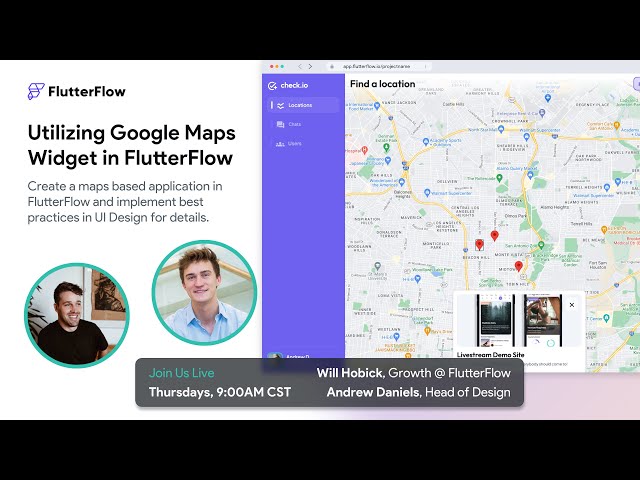Click "Andrew Daniels, Head of Design" text
The image size is (640, 480).
(x=418, y=392)
